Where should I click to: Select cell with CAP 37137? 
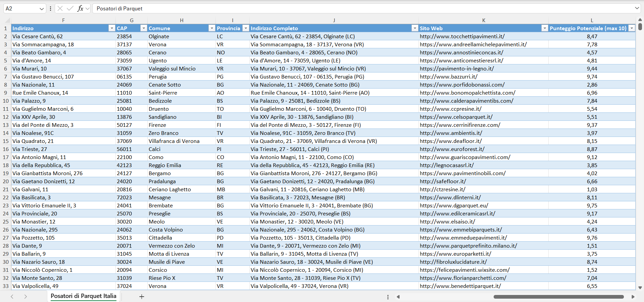pyautogui.click(x=132, y=44)
